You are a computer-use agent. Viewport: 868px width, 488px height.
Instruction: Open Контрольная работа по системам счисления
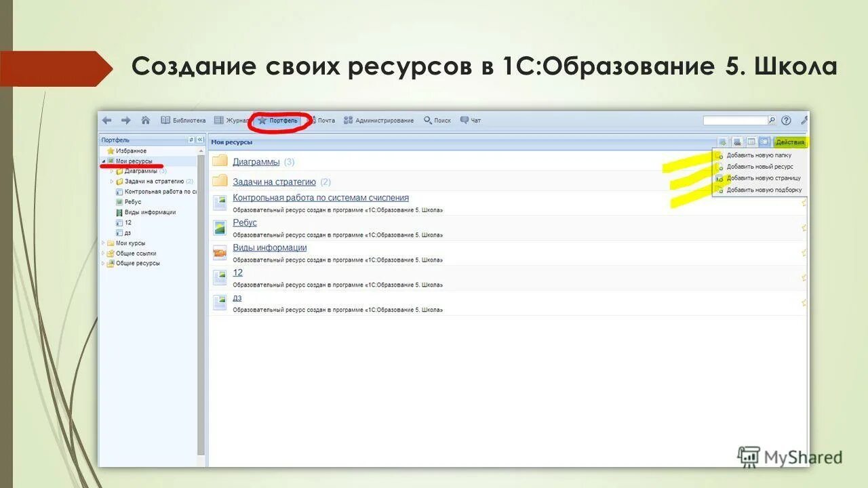click(x=320, y=197)
